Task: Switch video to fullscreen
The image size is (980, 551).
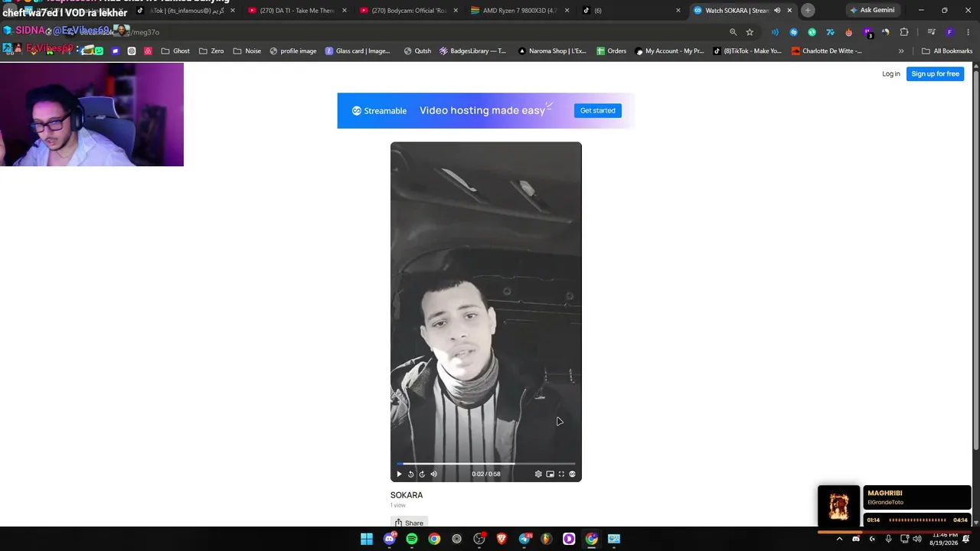Action: [x=561, y=474]
